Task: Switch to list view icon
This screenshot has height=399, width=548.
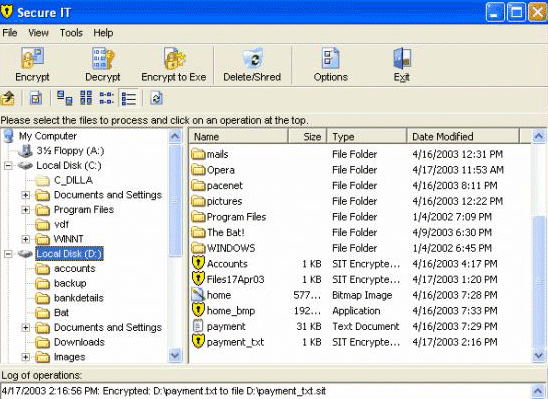Action: 106,98
